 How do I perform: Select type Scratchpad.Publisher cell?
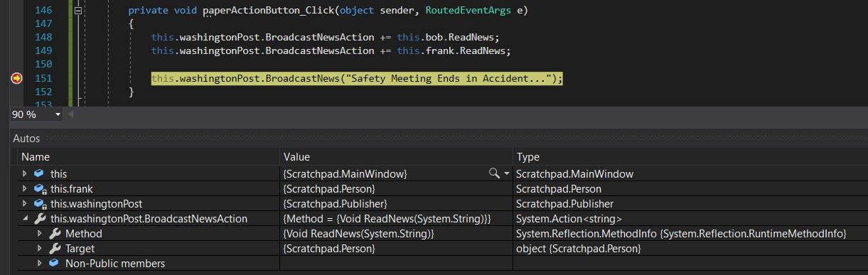tap(564, 204)
